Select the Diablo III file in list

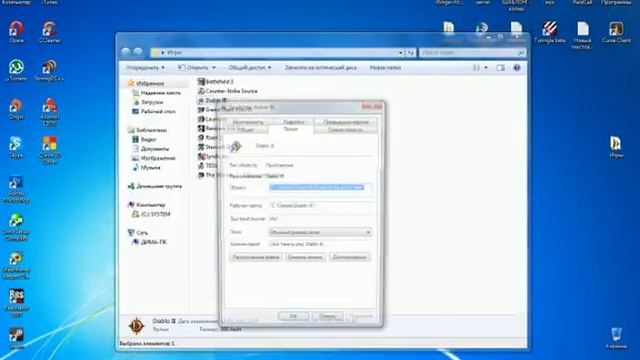pyautogui.click(x=212, y=100)
